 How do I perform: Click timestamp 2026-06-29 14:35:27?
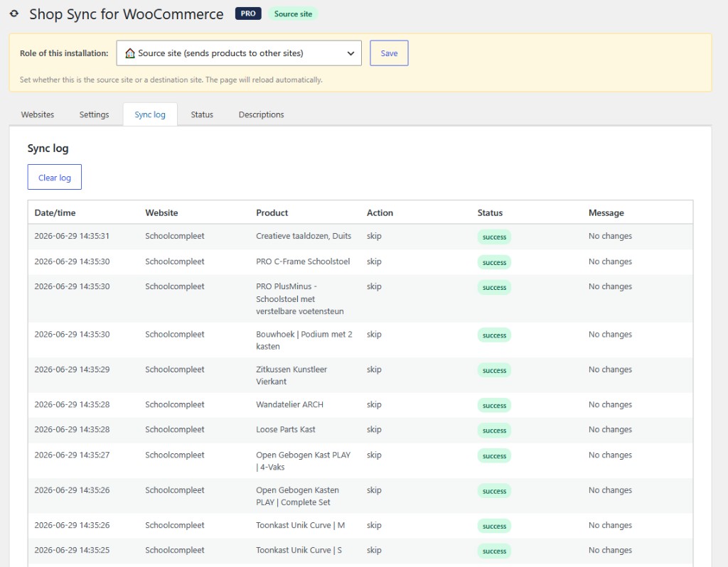coord(72,455)
